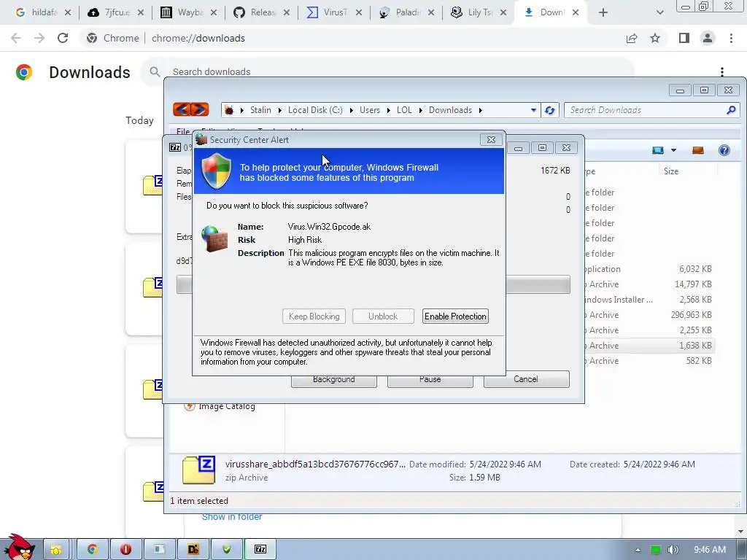Click the Cancel button in 7-Zip extraction window
This screenshot has height=560, width=747.
point(526,379)
